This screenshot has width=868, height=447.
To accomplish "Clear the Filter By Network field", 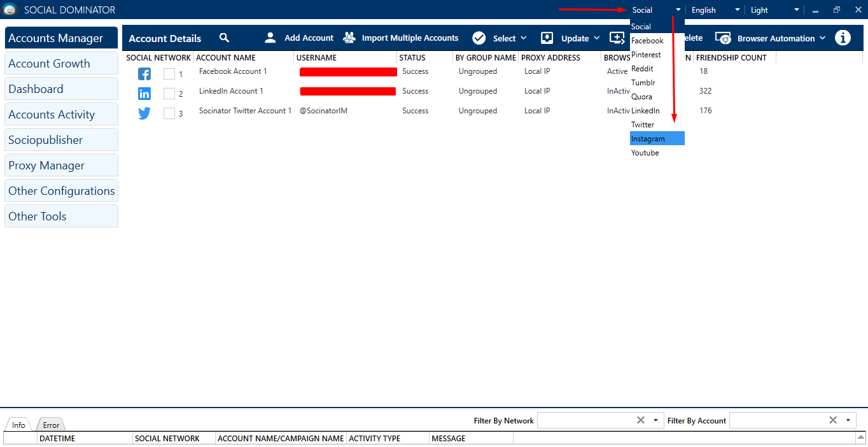I will [x=641, y=420].
